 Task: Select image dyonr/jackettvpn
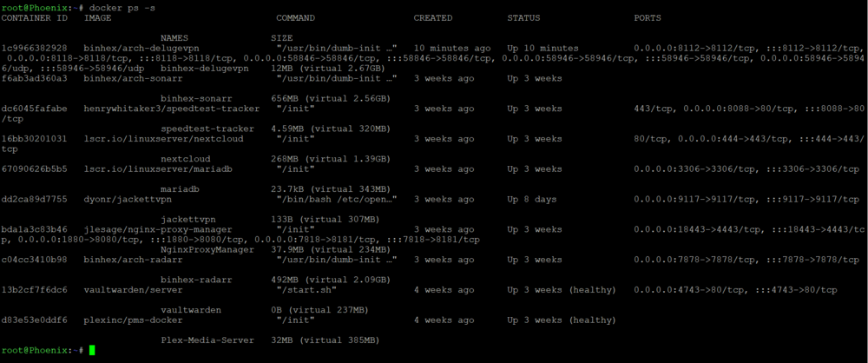pyautogui.click(x=128, y=199)
